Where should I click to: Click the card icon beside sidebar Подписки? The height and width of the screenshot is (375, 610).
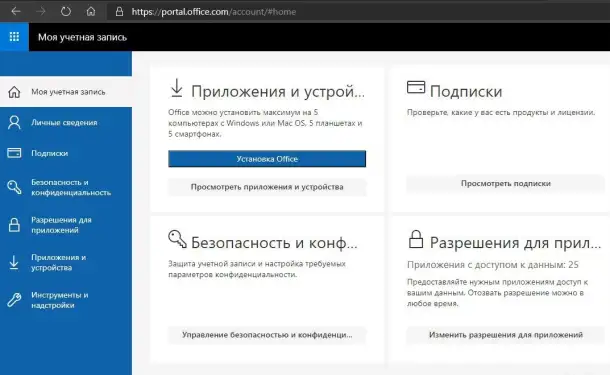[x=14, y=153]
